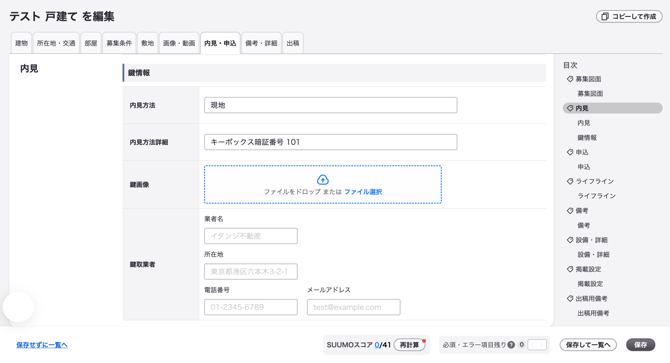The height and width of the screenshot is (363, 670).
Task: Select 募集図面 sub-item in table of contents
Action: point(590,94)
